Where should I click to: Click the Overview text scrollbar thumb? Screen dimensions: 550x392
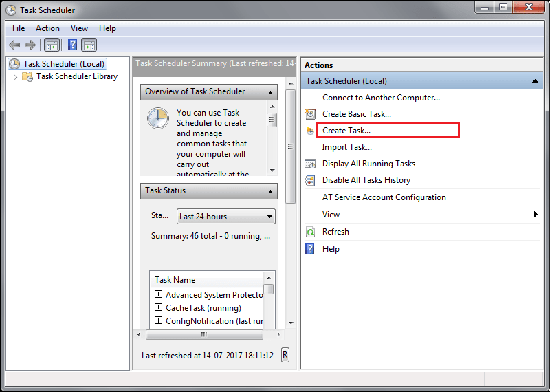click(272, 120)
